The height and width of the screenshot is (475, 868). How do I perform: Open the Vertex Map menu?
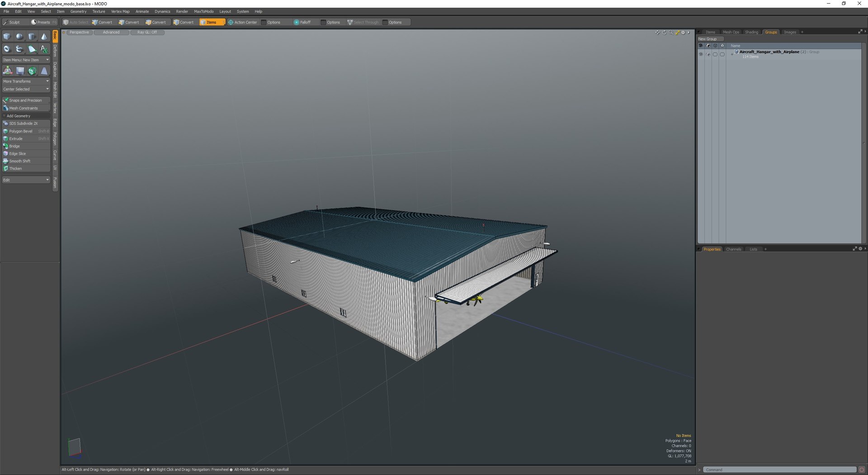120,11
